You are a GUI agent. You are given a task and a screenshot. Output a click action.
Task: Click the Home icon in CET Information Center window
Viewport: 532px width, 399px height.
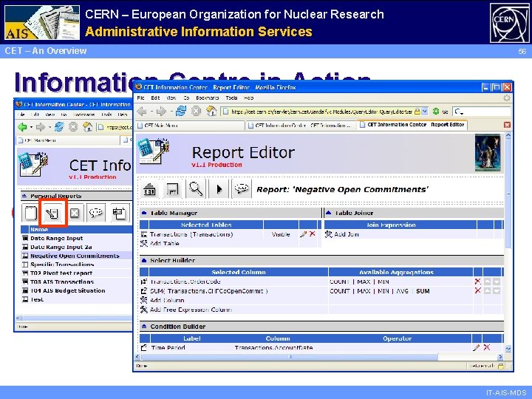[x=87, y=127]
